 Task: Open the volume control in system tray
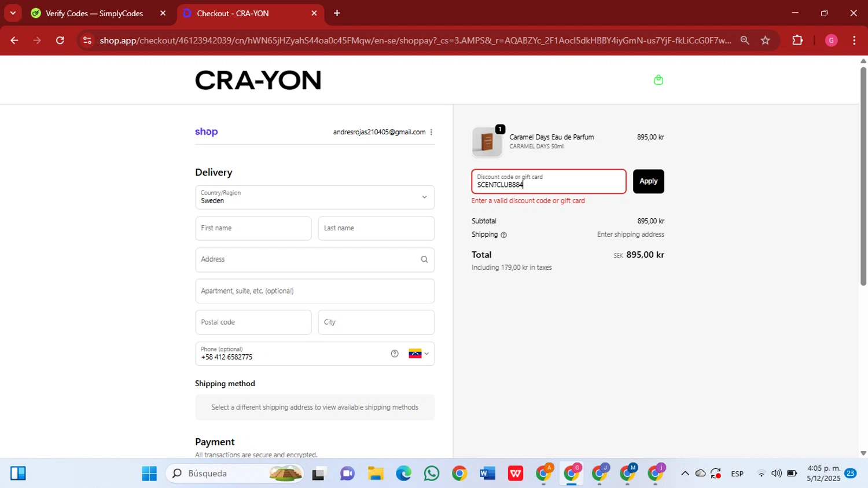[777, 474]
